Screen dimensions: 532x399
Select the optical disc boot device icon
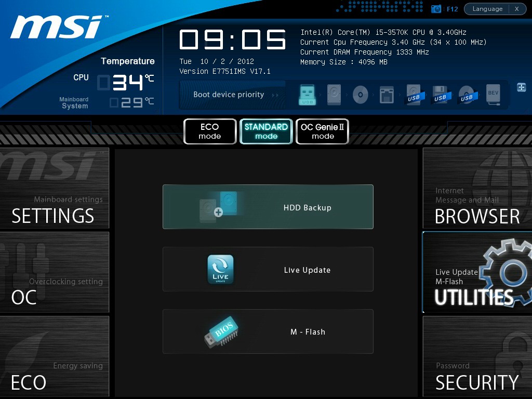pos(361,95)
